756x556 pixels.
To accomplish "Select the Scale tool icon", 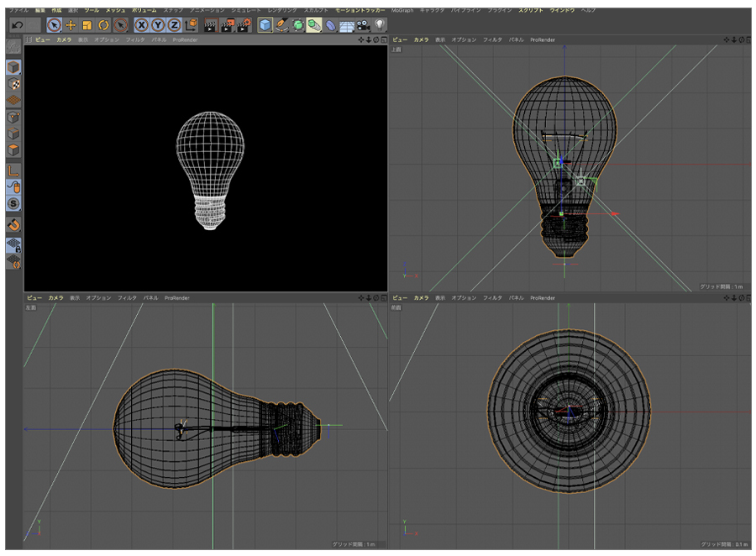I will coord(87,25).
